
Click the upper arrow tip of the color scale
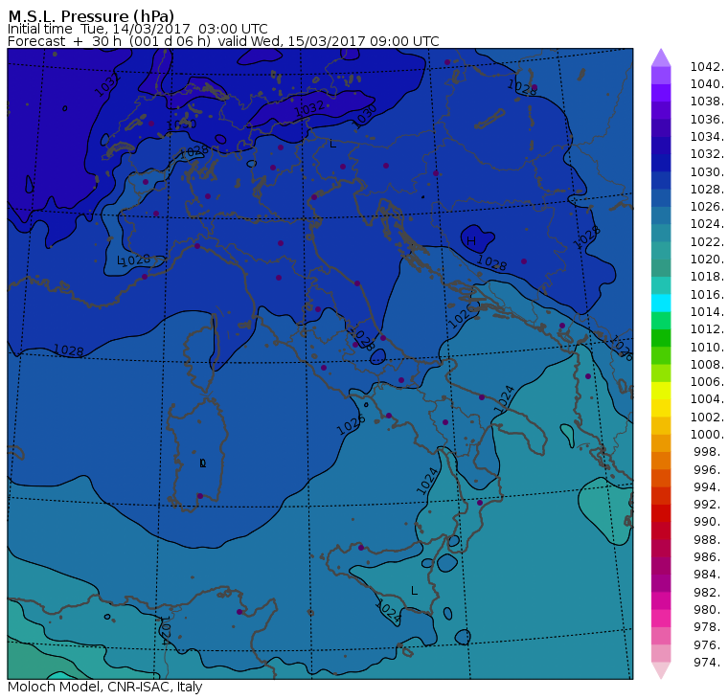click(661, 56)
